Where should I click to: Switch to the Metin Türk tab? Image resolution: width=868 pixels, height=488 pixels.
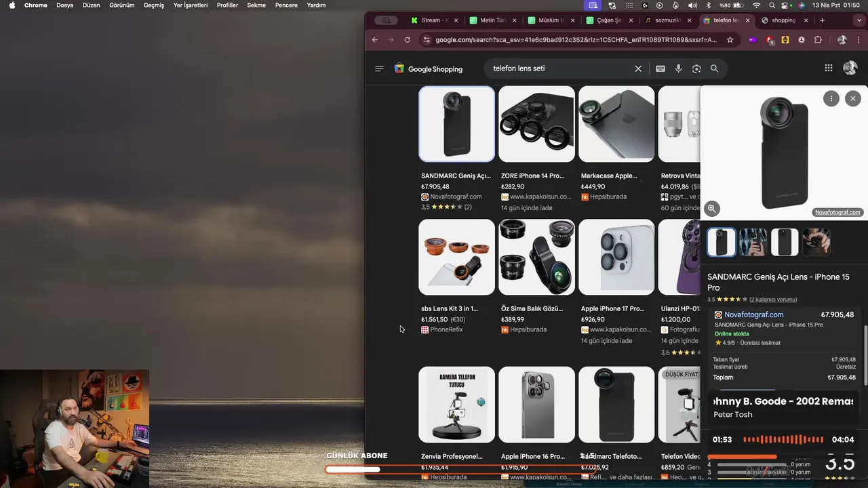click(492, 20)
